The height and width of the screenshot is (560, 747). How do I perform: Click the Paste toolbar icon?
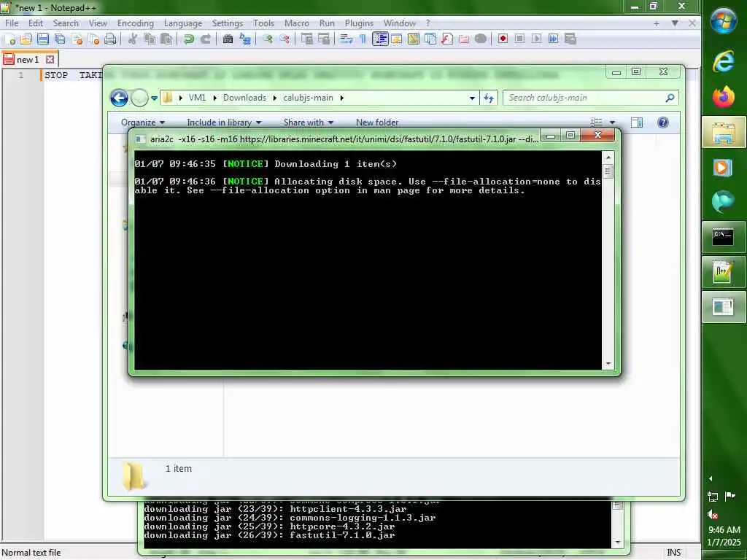tap(166, 39)
